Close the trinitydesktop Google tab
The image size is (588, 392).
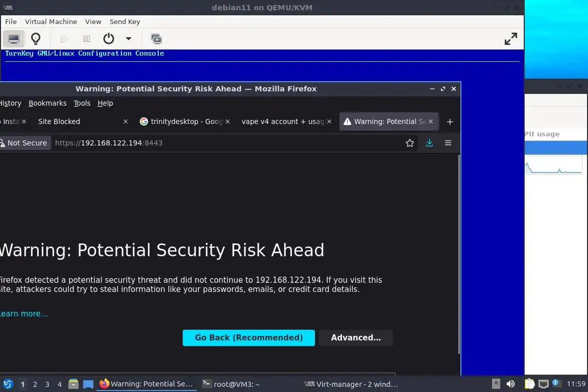coord(228,121)
